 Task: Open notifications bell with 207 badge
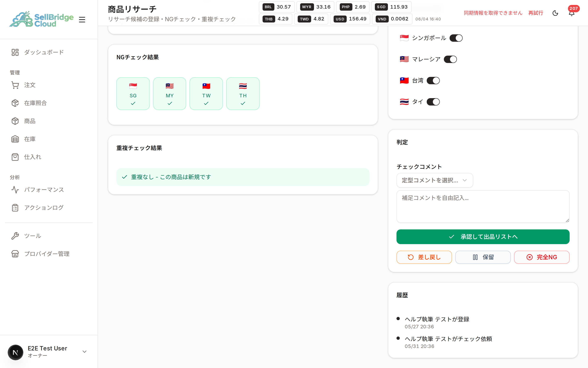(x=572, y=13)
